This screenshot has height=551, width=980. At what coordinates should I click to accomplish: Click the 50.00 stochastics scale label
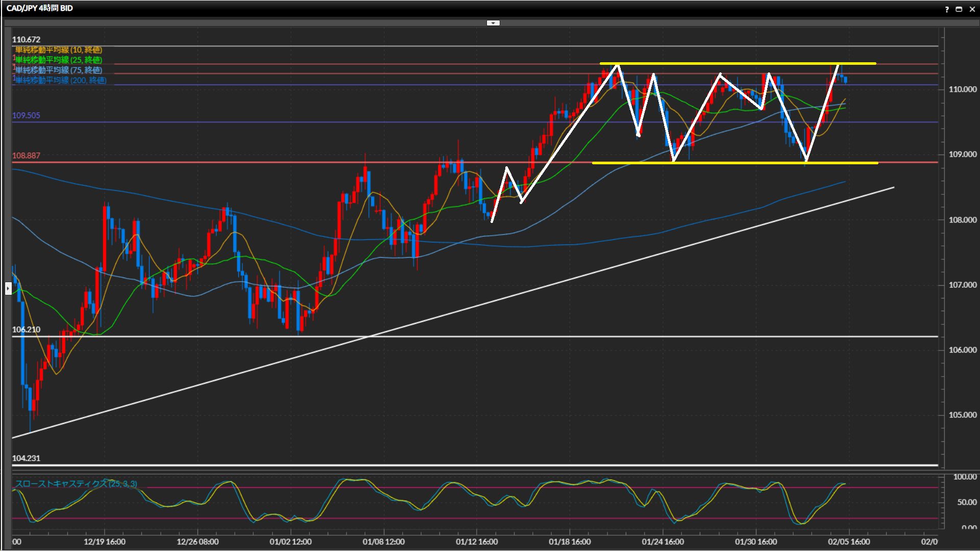(966, 502)
